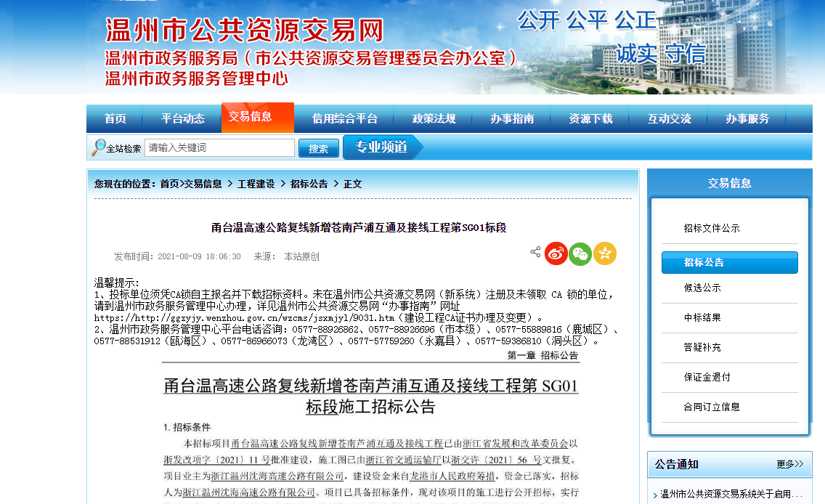Open the 资源下载 menu item
This screenshot has width=825, height=504.
click(590, 118)
